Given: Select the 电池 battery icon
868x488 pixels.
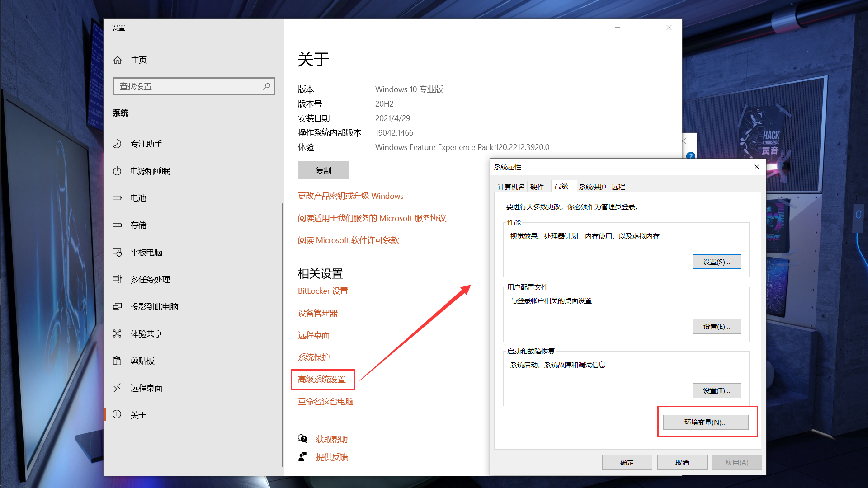Looking at the screenshot, I should click(117, 198).
